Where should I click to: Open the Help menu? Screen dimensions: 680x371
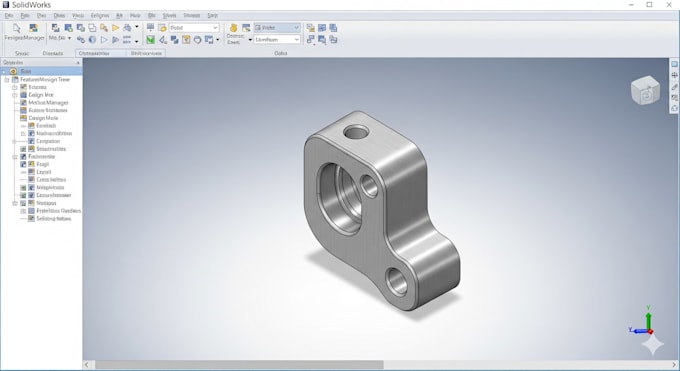point(135,16)
